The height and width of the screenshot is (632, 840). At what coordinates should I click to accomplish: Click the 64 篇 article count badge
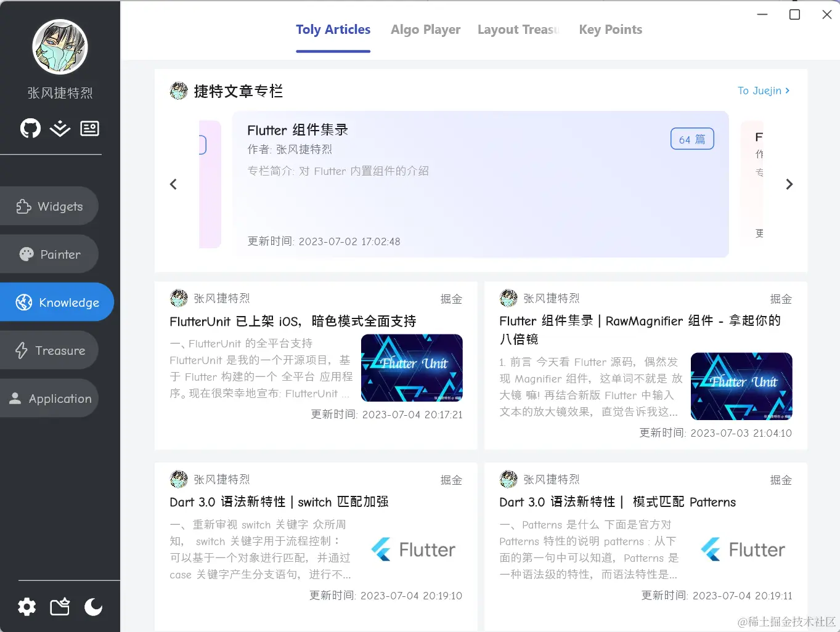point(692,139)
